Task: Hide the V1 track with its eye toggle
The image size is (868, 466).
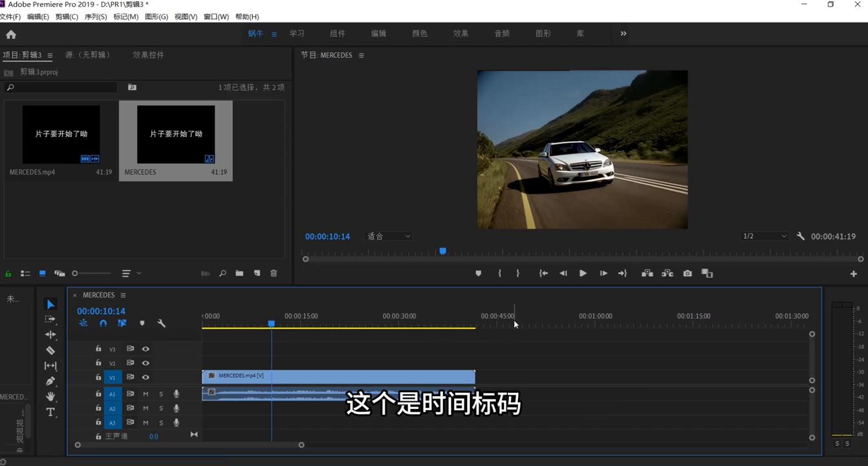Action: [146, 377]
